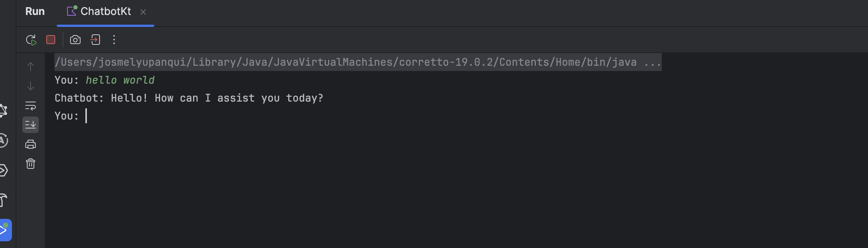Open the Services tool window sidebar icon
This screenshot has width=868, height=248.
[4, 170]
